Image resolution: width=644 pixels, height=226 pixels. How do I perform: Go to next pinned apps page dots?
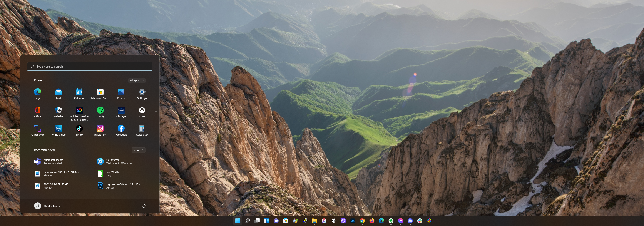156,113
